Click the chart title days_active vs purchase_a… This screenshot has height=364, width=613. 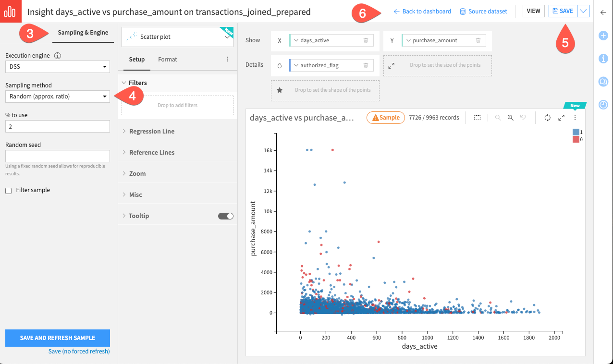[x=302, y=118]
